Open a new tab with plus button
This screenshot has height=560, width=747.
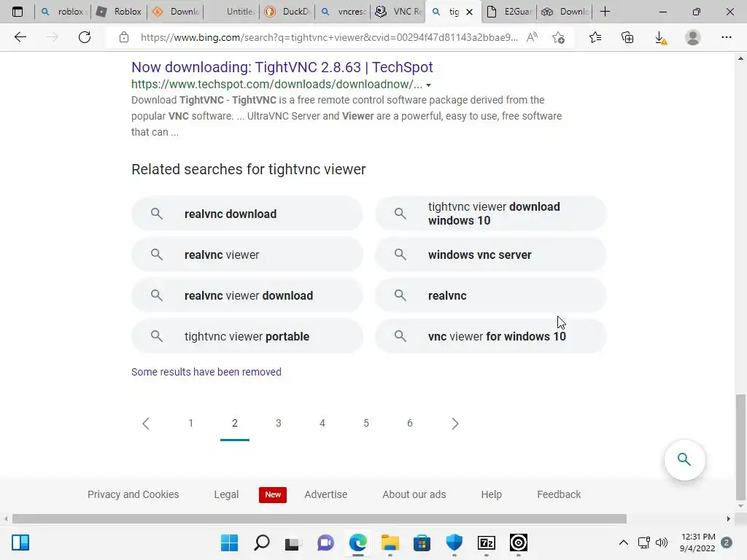click(605, 12)
